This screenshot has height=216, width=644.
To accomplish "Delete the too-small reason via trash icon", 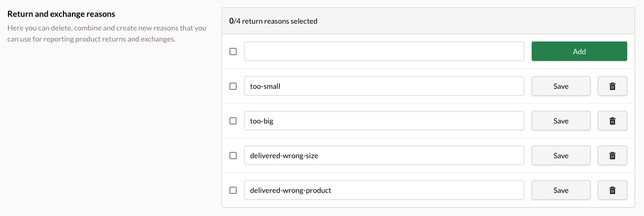I will 612,86.
